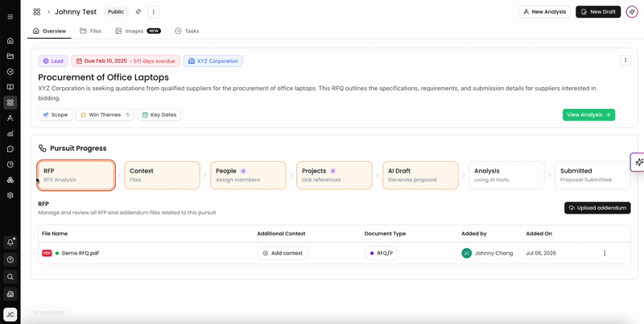Click Add context for Demo RFQ.pdf

pyautogui.click(x=283, y=253)
